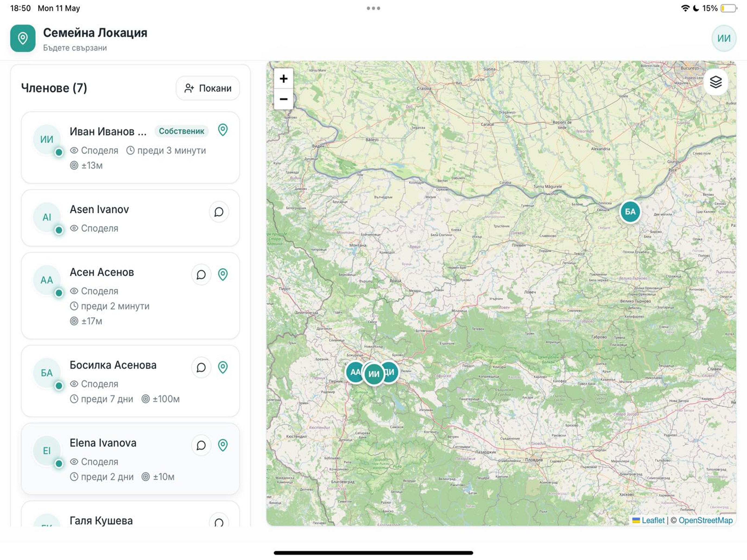Open the Leaflet attribution link

point(653,520)
